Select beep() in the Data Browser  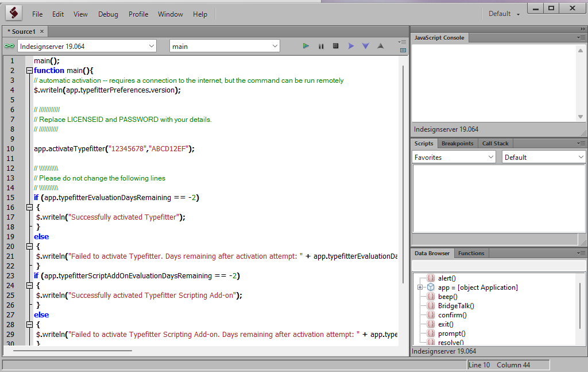(448, 297)
